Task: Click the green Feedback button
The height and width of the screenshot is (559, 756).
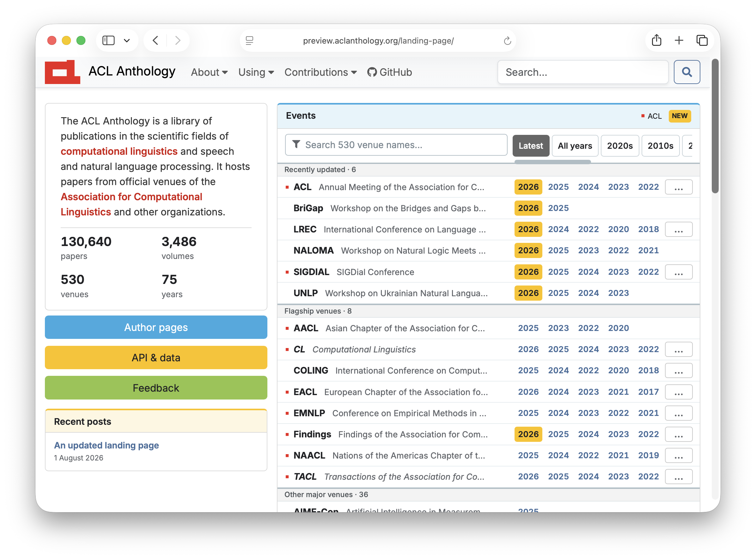Action: point(156,388)
